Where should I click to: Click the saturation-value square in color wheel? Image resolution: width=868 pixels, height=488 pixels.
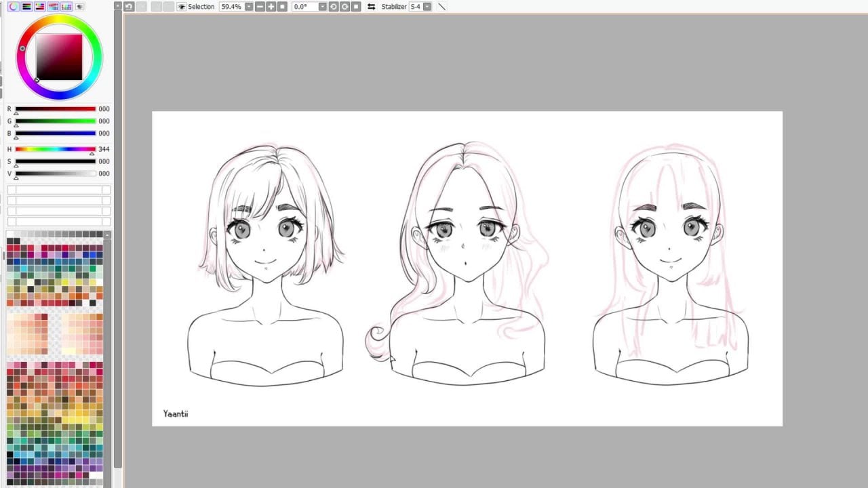click(x=59, y=58)
